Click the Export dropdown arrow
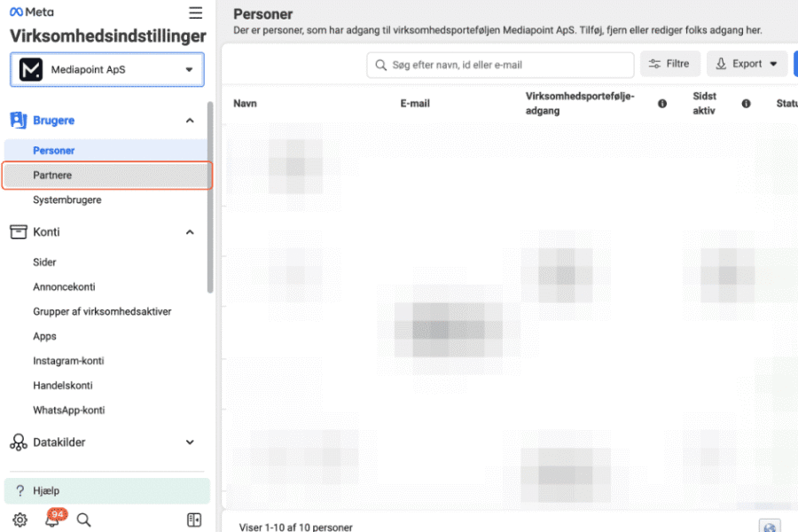 click(x=773, y=64)
